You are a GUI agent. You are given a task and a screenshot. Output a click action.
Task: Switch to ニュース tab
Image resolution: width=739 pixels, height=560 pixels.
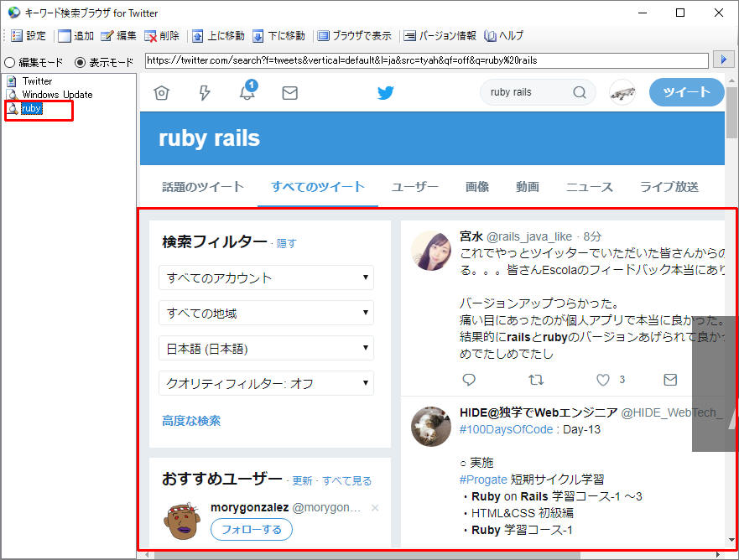tap(589, 187)
